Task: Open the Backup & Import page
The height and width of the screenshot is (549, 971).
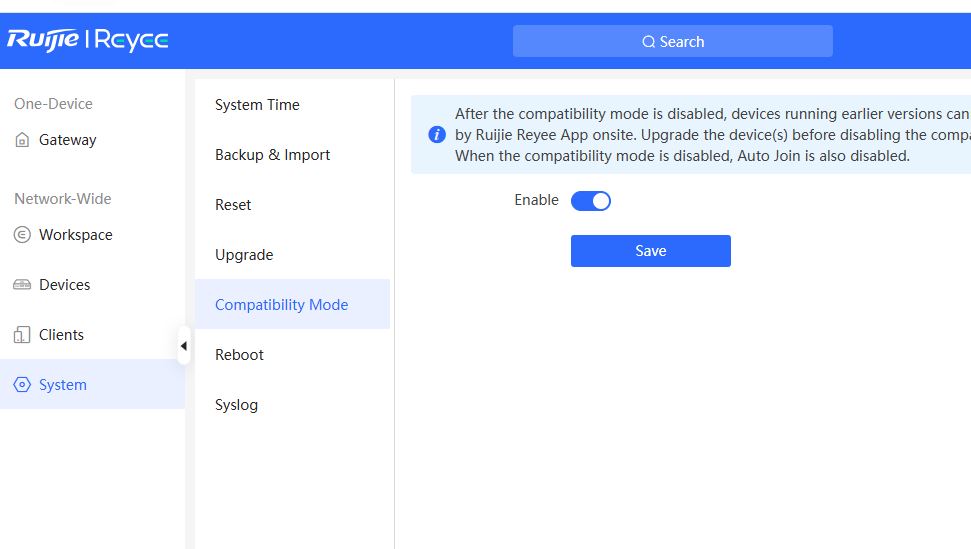Action: click(x=272, y=155)
